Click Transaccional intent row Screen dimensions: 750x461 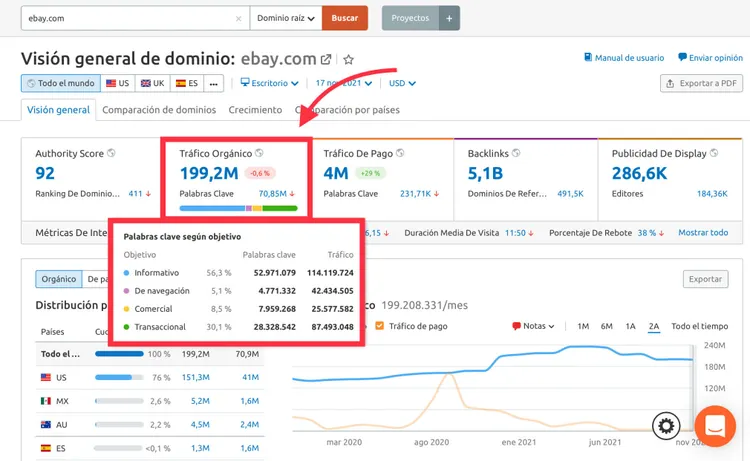point(238,327)
